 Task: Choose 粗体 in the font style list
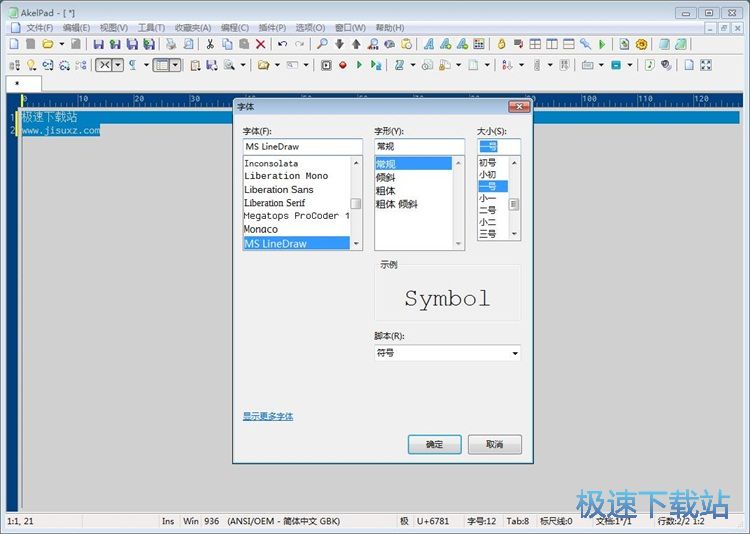pos(385,190)
